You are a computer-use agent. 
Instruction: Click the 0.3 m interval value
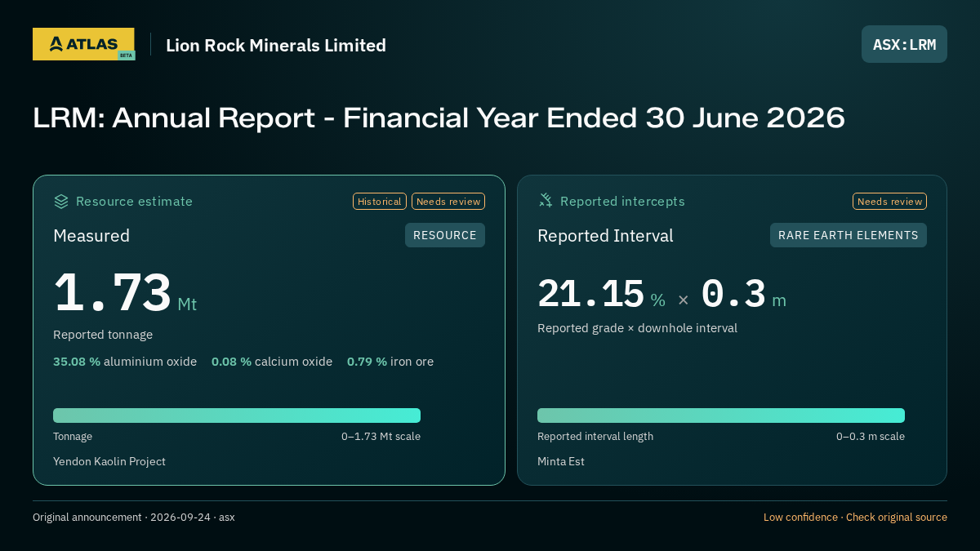point(743,295)
